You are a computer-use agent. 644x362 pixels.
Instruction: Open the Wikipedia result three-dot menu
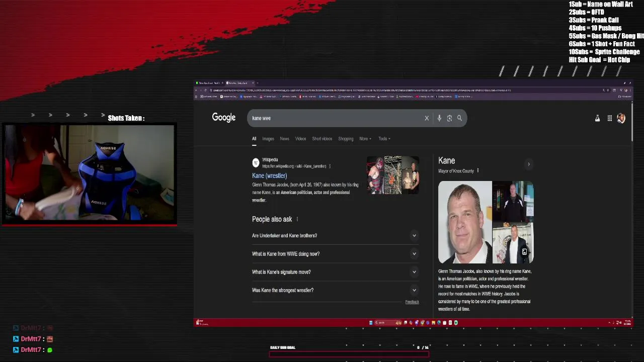tap(330, 166)
